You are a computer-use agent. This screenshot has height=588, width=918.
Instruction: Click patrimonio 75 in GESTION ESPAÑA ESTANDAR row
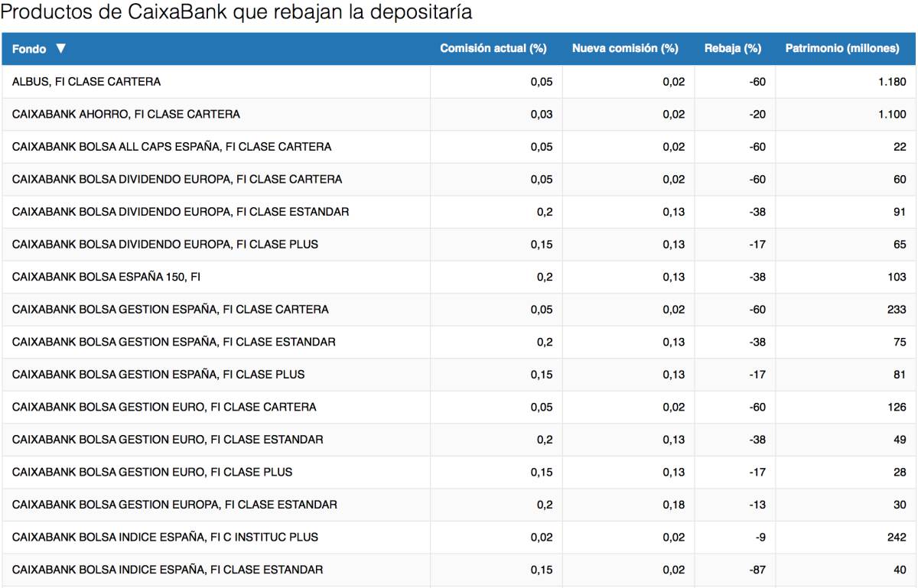click(x=900, y=342)
